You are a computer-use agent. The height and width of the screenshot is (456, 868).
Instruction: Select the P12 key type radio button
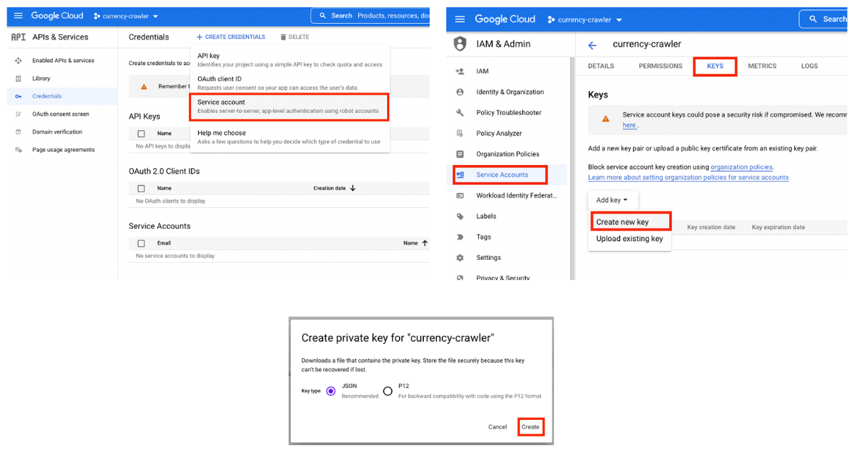388,391
